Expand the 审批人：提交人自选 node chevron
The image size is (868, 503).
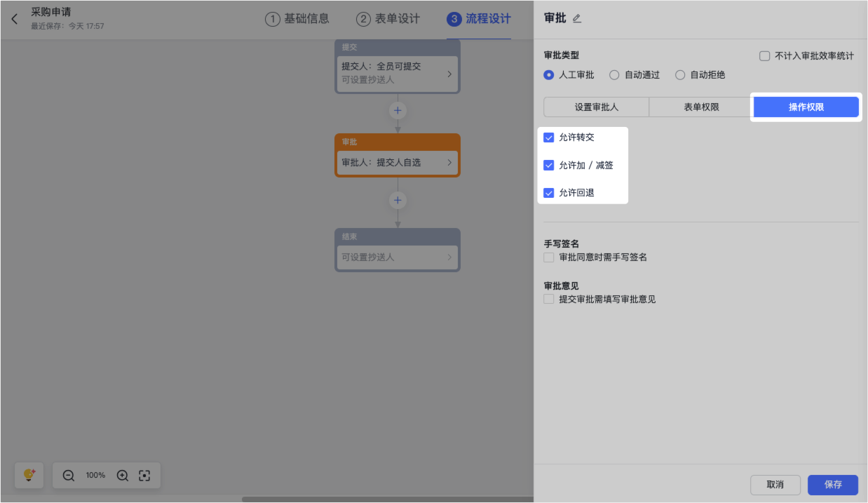(449, 163)
